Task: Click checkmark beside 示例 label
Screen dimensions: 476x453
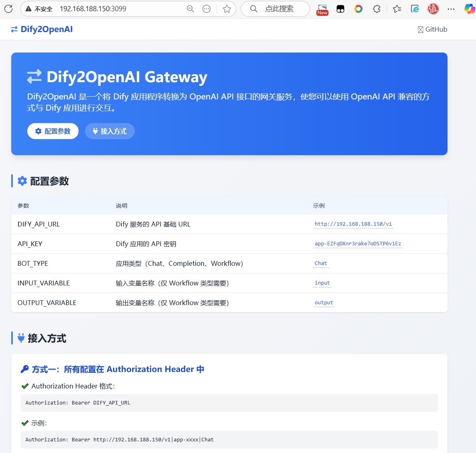Action: pyautogui.click(x=25, y=423)
